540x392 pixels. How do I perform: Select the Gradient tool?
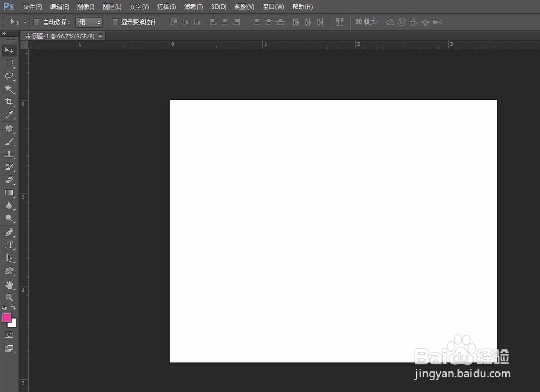[9, 193]
